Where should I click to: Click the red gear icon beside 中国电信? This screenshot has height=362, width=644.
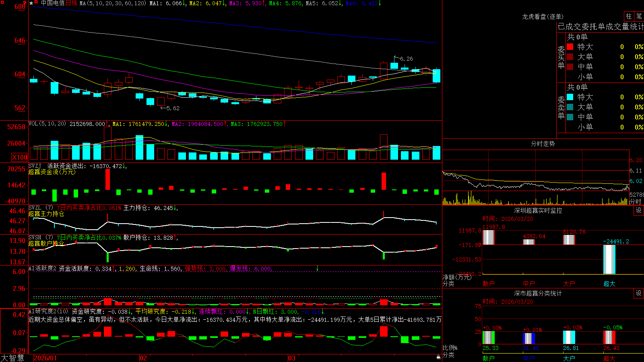[36, 2]
